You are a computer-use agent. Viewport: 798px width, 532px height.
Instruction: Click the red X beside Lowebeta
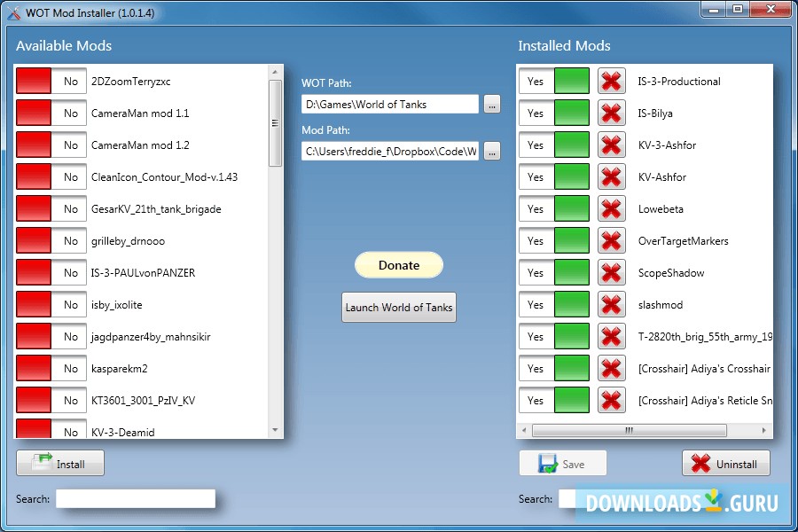tap(612, 208)
